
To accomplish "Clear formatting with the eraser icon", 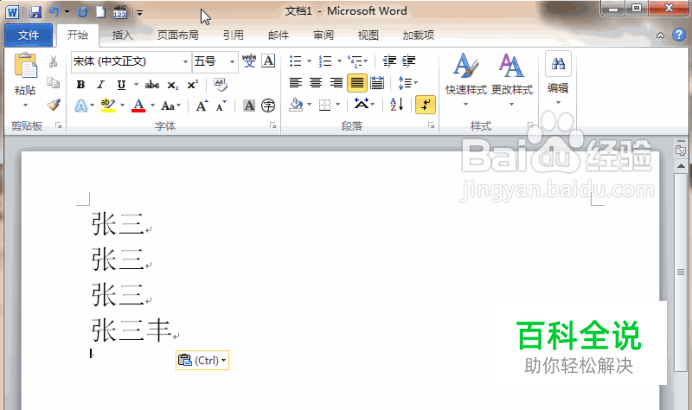I will (x=220, y=84).
